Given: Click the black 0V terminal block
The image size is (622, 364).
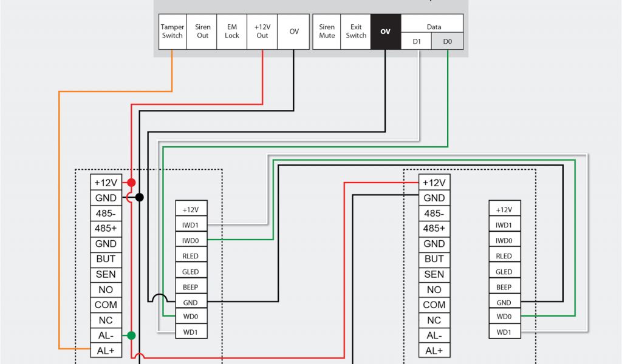Looking at the screenshot, I should tap(386, 32).
